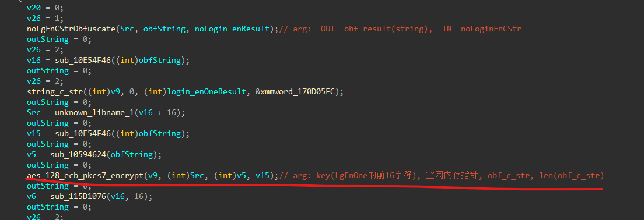Click the key(LgEnOne comment after aes call
The image size is (644, 220).
(x=344, y=176)
